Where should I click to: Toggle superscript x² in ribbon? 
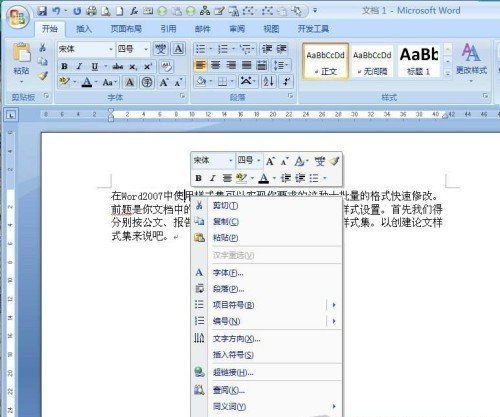coord(148,66)
